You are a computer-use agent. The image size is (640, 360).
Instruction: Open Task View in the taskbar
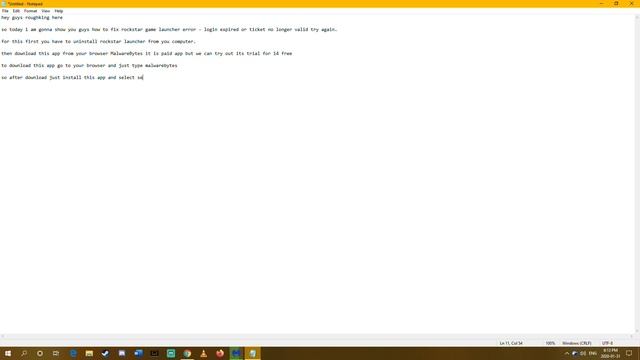point(56,353)
